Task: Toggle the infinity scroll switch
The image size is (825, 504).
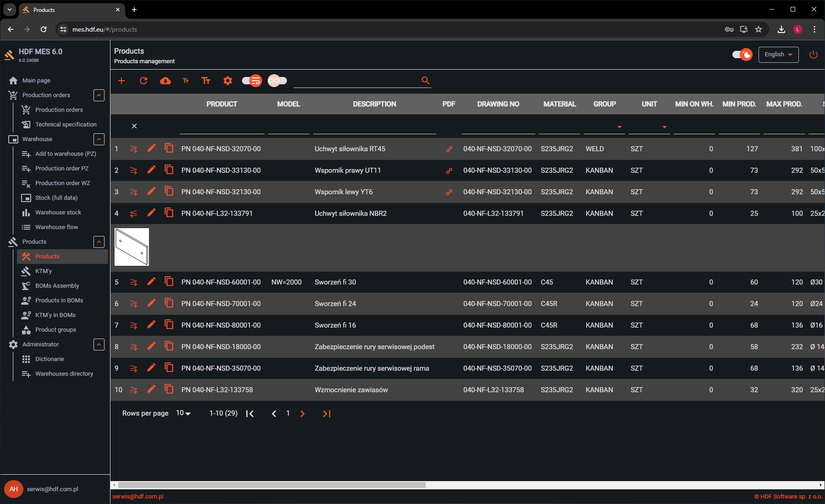Action: point(277,81)
